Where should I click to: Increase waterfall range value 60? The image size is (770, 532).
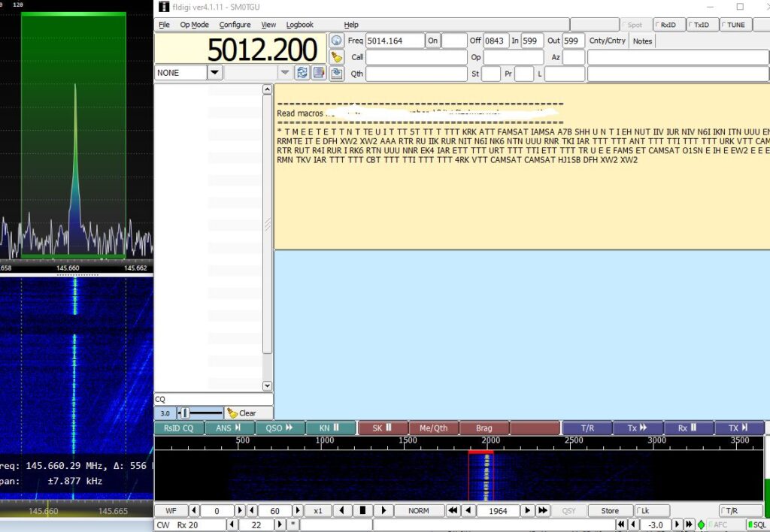(x=298, y=510)
